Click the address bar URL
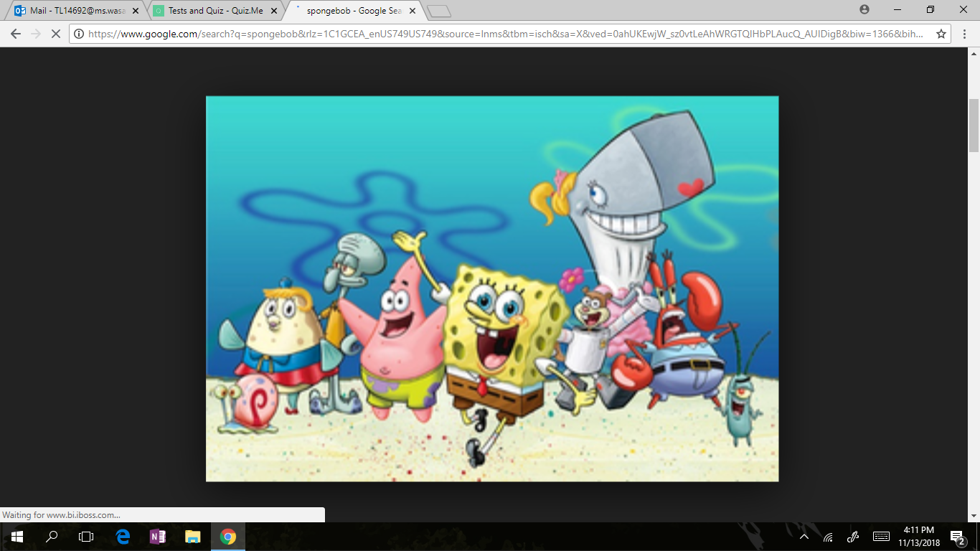Screen dimensions: 980x551 pyautogui.click(x=506, y=34)
